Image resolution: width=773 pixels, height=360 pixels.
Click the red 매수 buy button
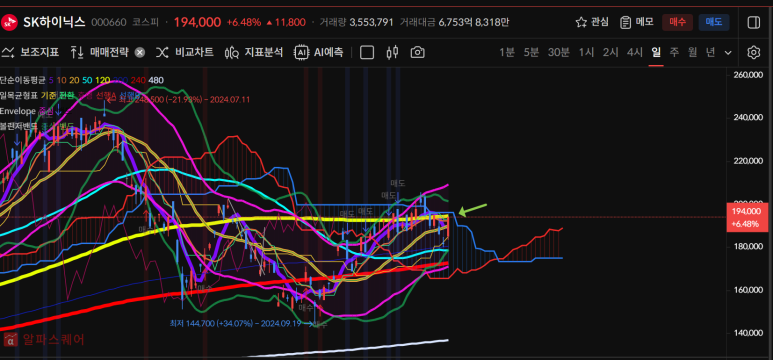coord(677,22)
